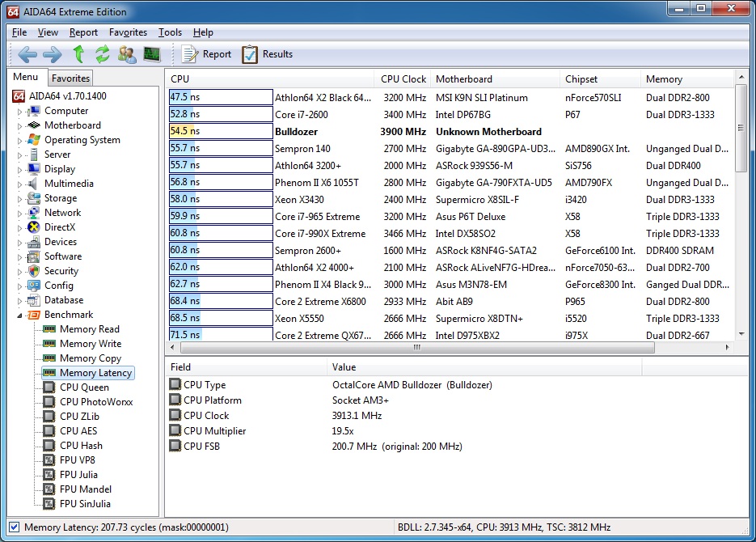The width and height of the screenshot is (756, 542).
Task: Expand the Security tree node
Action: click(x=19, y=272)
